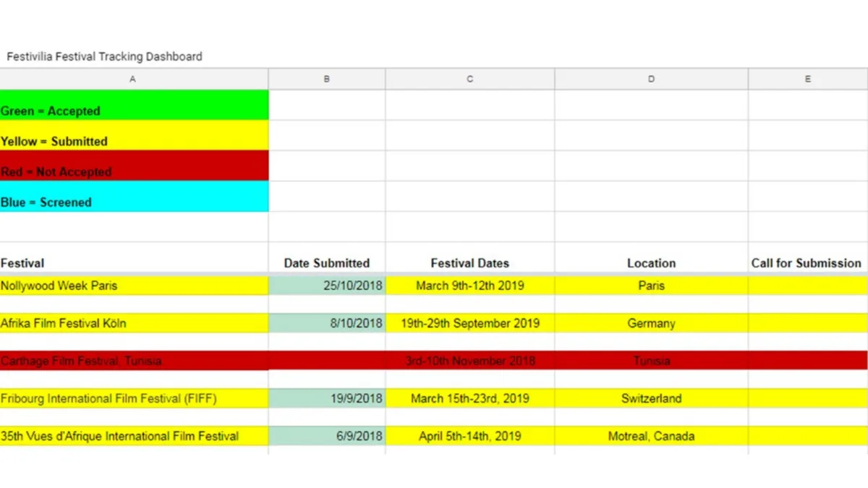
Task: Click the April 5th-14th, 2019 cell
Action: [470, 436]
